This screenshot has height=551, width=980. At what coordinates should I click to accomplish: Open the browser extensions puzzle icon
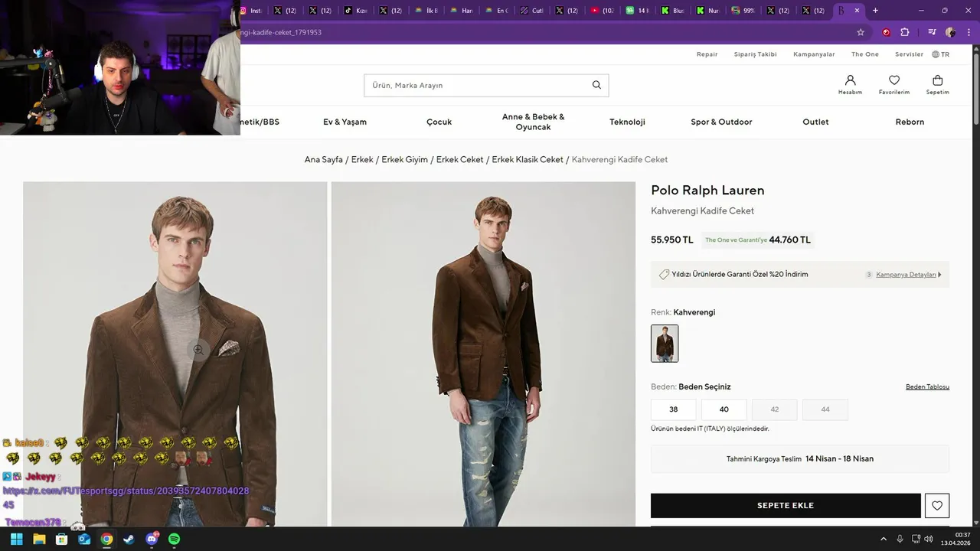[x=905, y=32]
